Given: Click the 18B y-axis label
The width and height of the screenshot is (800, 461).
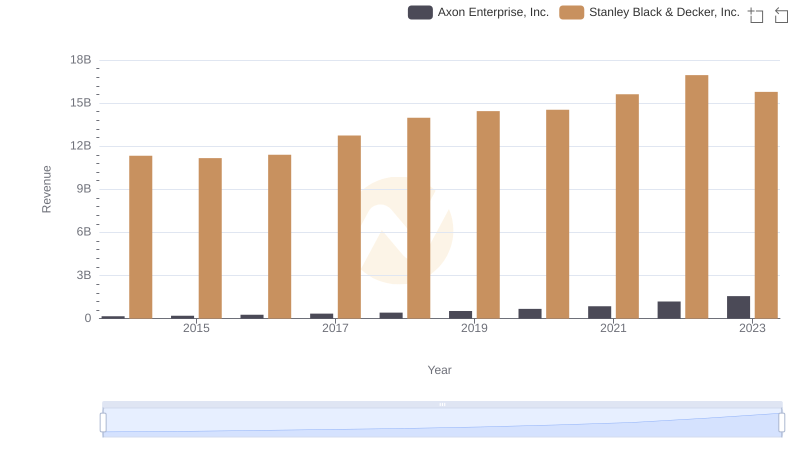Looking at the screenshot, I should click(81, 60).
